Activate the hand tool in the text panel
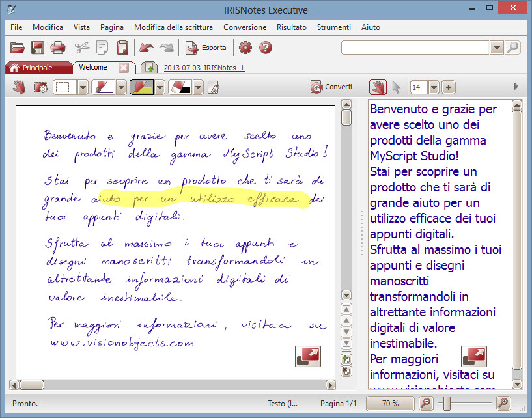532x418 pixels. click(x=378, y=87)
